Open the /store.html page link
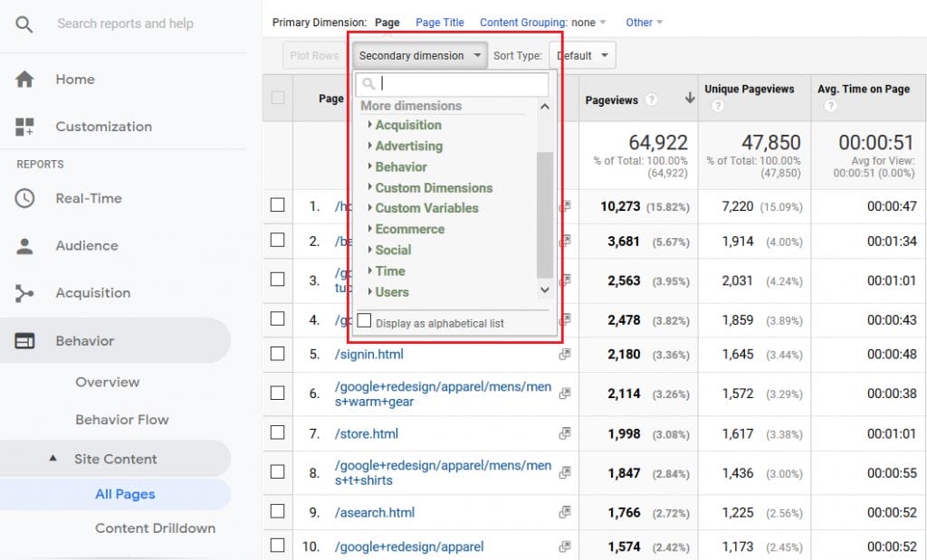 coord(367,433)
